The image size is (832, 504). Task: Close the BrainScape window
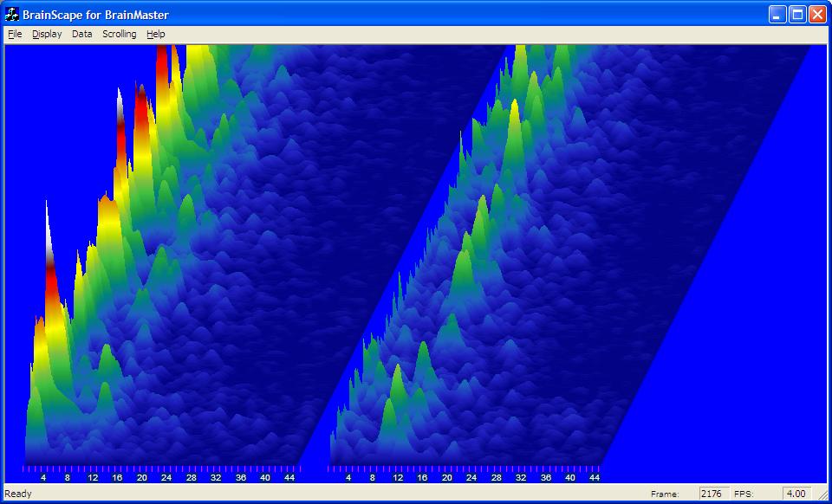tap(816, 15)
